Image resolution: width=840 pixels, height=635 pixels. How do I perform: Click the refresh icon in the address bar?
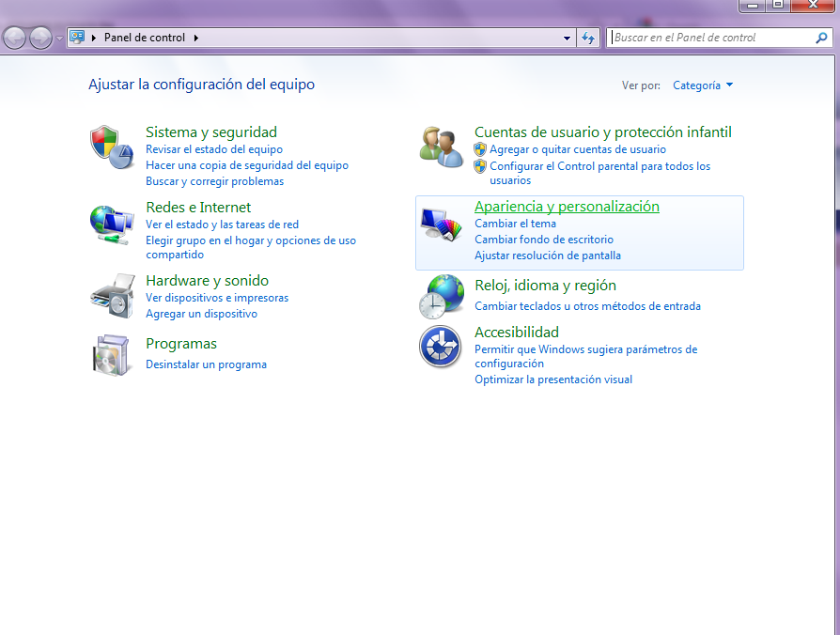click(x=589, y=38)
